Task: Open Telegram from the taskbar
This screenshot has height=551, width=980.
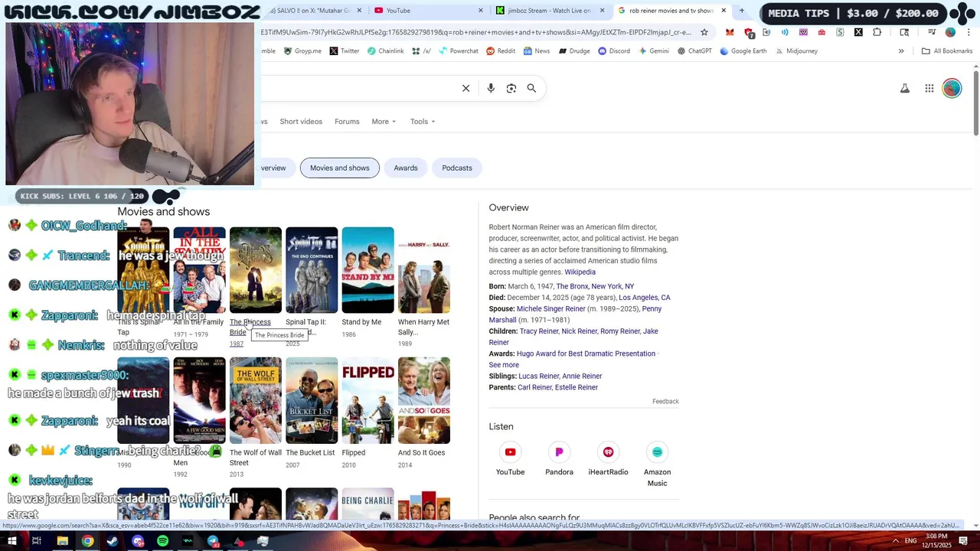Action: click(x=213, y=541)
